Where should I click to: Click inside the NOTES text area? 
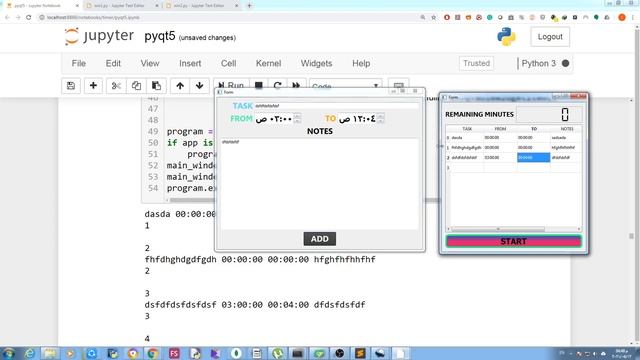click(320, 184)
